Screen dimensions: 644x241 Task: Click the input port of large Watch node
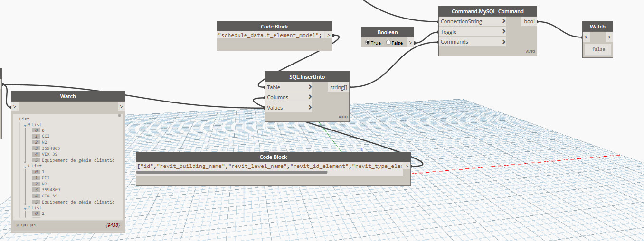point(15,107)
